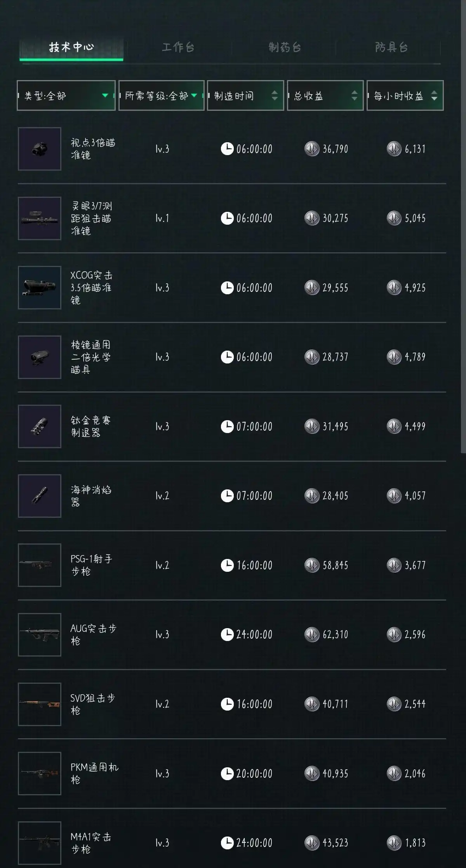
Task: Switch to the 工作台 tab
Action: click(x=178, y=47)
